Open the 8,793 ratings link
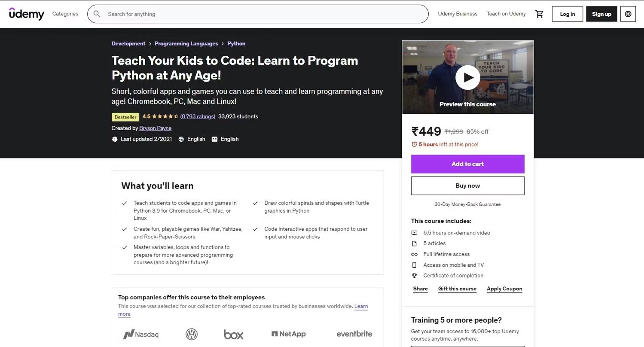 click(x=198, y=116)
